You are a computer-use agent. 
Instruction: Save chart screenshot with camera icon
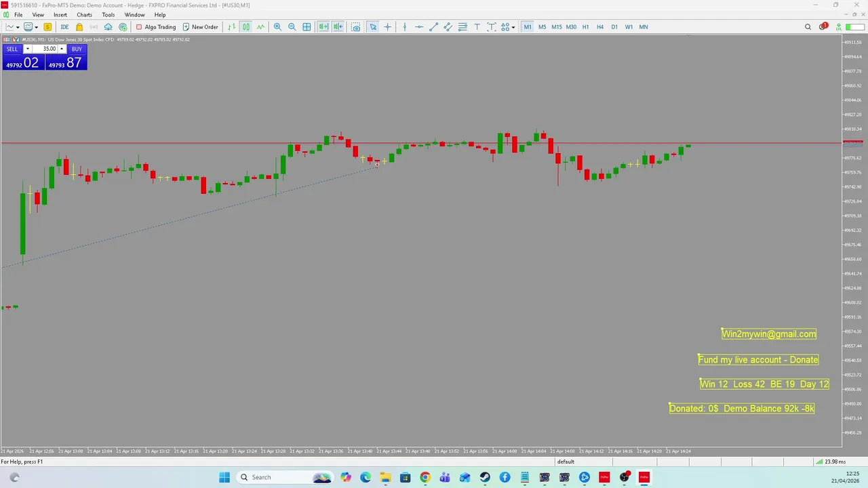(x=356, y=27)
